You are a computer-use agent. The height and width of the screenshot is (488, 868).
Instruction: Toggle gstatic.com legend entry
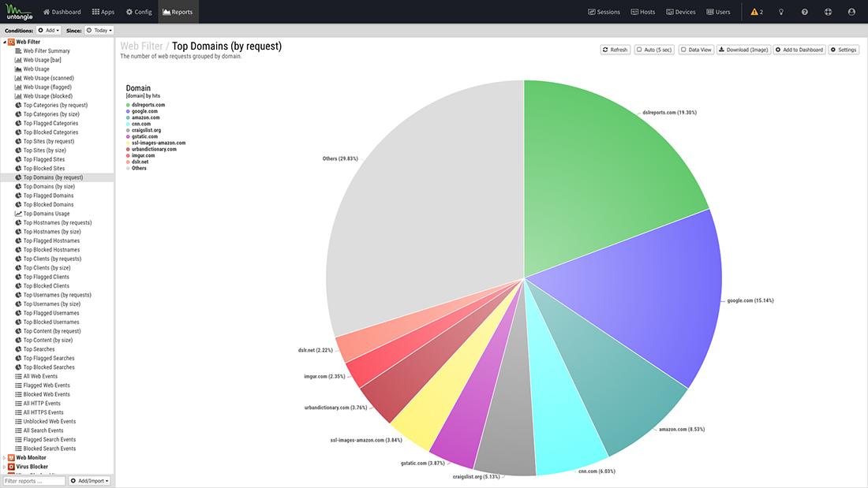142,136
